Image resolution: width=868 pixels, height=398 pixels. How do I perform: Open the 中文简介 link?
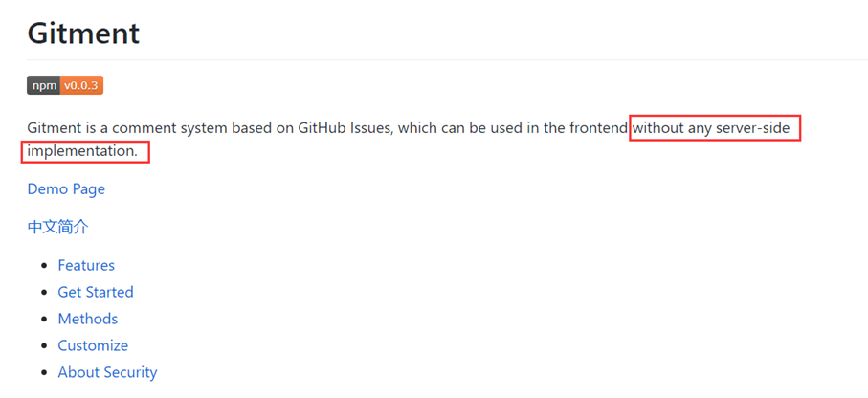[57, 227]
